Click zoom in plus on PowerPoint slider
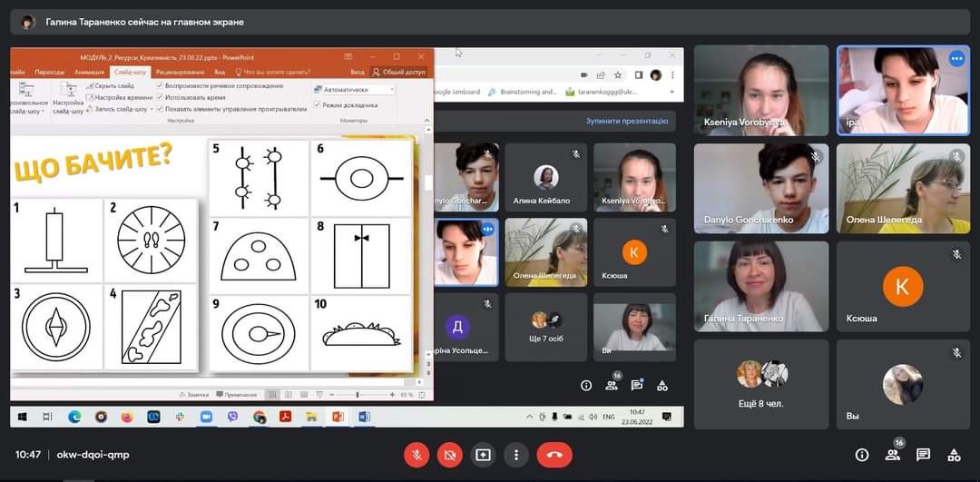 coord(393,395)
